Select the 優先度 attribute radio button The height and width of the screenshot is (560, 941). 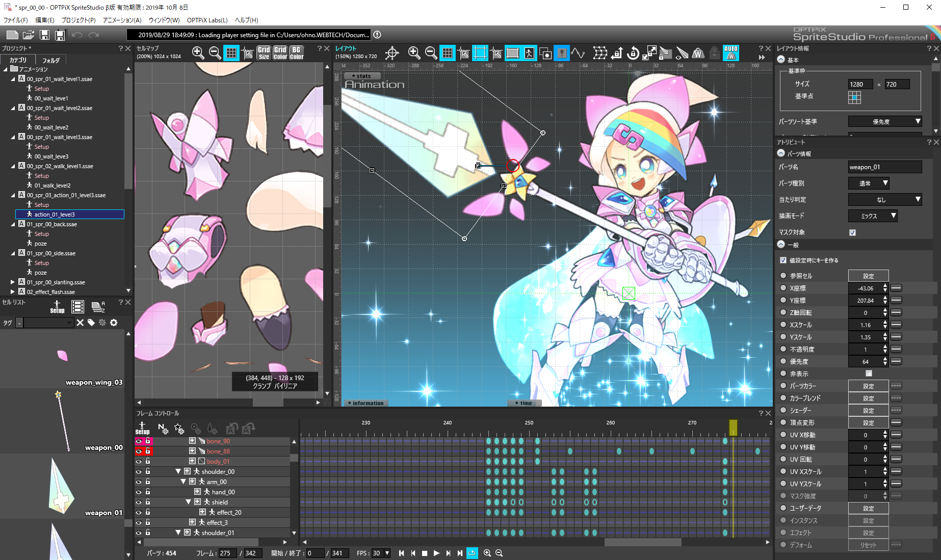[x=783, y=361]
